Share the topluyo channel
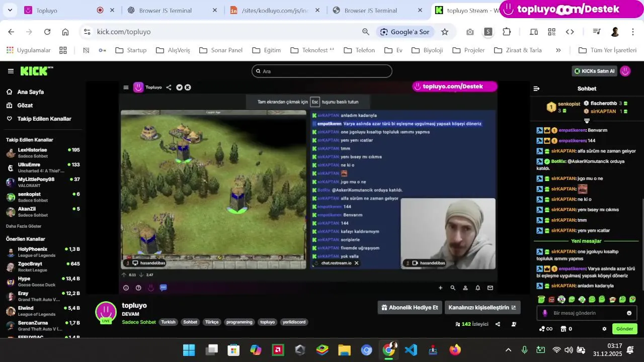644x362 pixels. pos(498,324)
